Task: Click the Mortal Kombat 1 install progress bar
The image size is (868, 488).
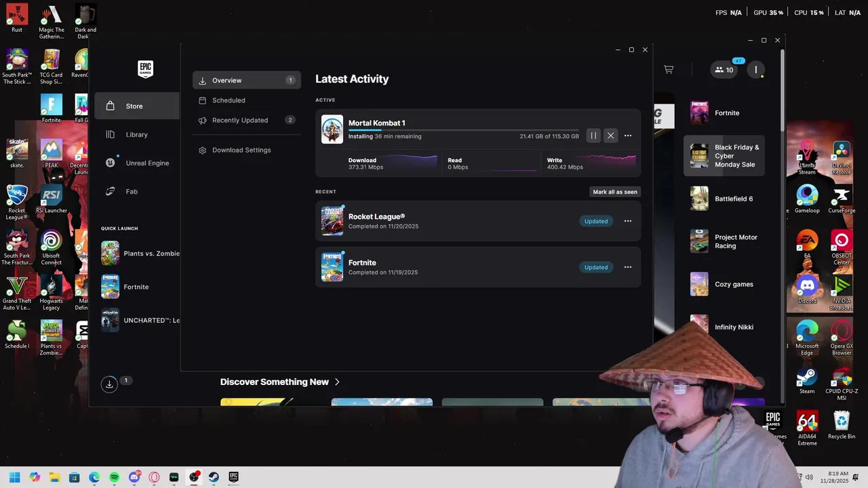Action: point(464,129)
